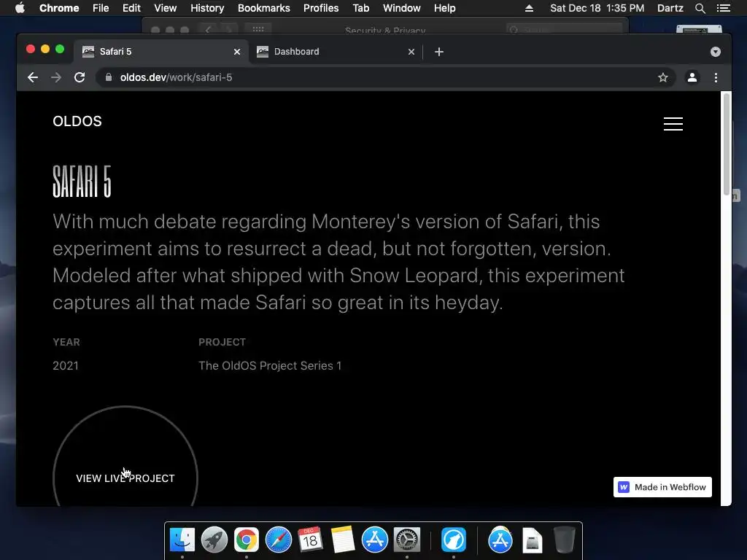
Task: Click the SAFARI 5 page heading
Action: pos(82,182)
